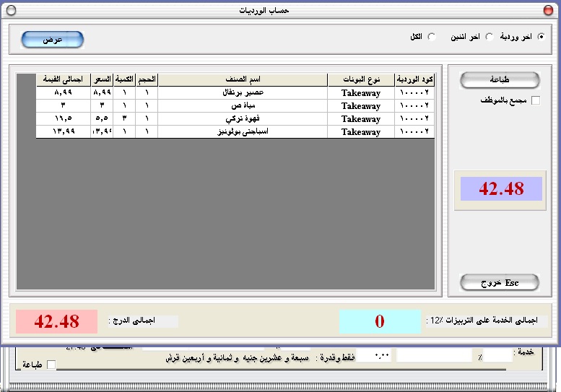Toggle the طباعة checkbox in the background window
The width and height of the screenshot is (561, 392).
[x=51, y=365]
